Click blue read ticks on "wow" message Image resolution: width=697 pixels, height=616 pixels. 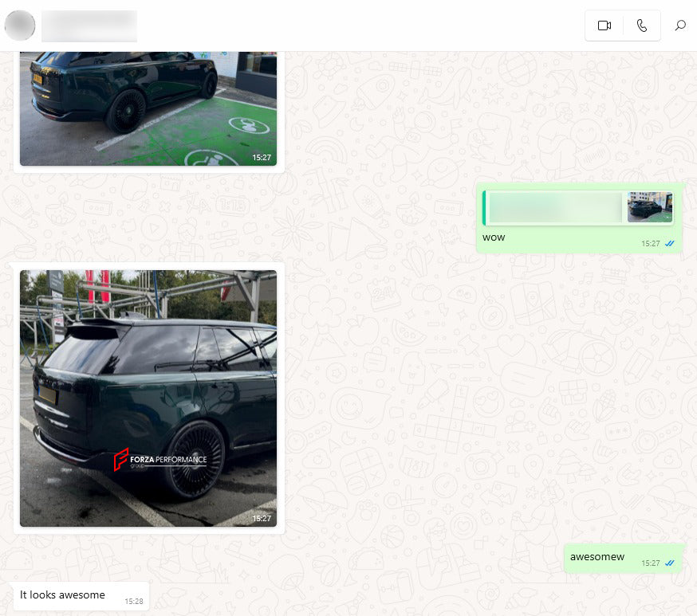point(670,244)
